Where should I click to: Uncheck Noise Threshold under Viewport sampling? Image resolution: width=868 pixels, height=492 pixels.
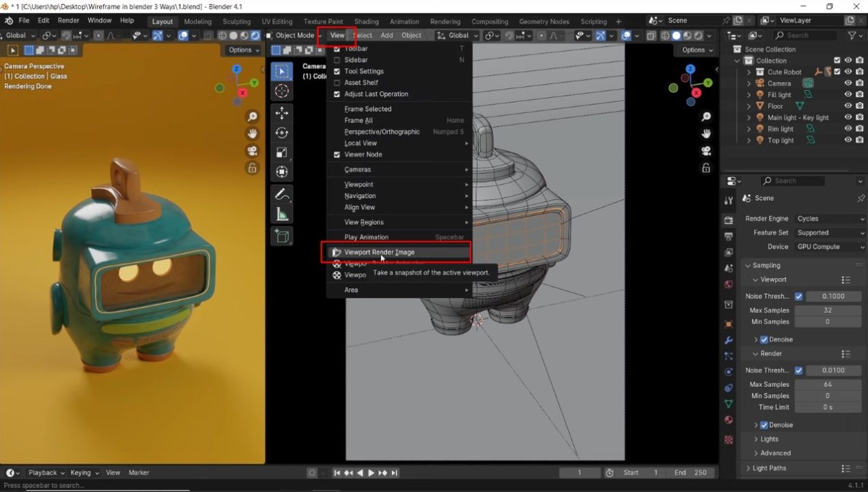tap(798, 297)
